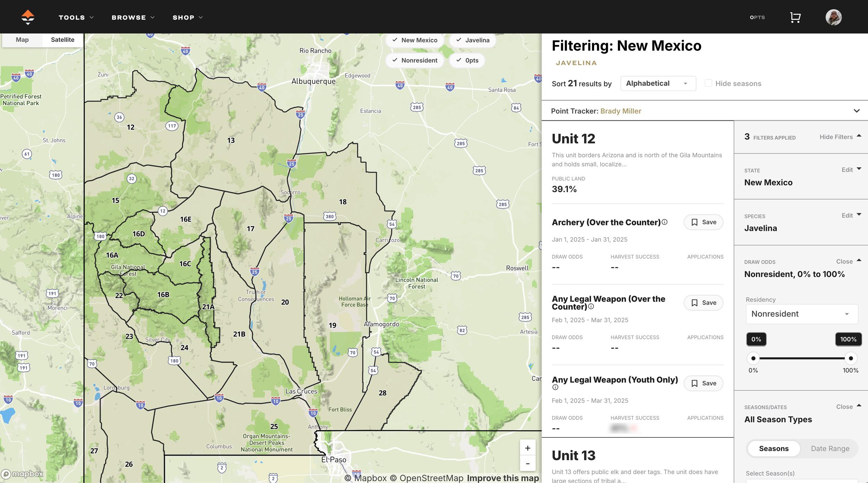Open the profile avatar menu
The image size is (868, 483).
834,17
